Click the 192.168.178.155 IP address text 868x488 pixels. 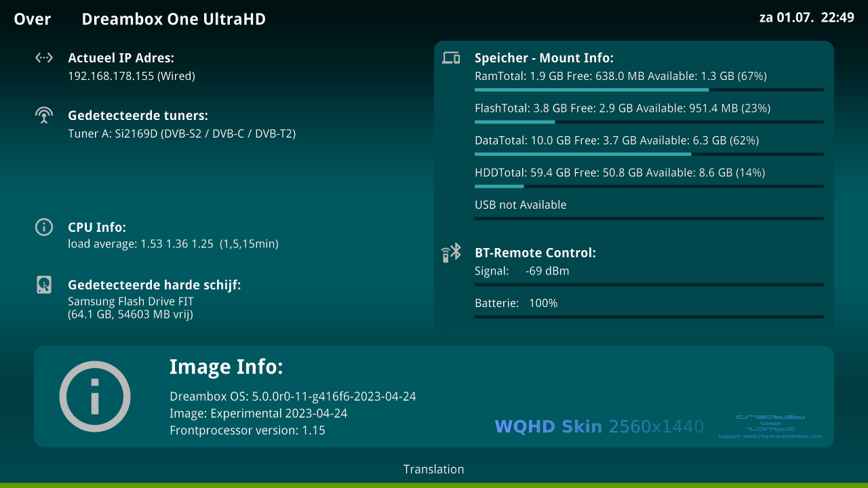click(x=132, y=76)
